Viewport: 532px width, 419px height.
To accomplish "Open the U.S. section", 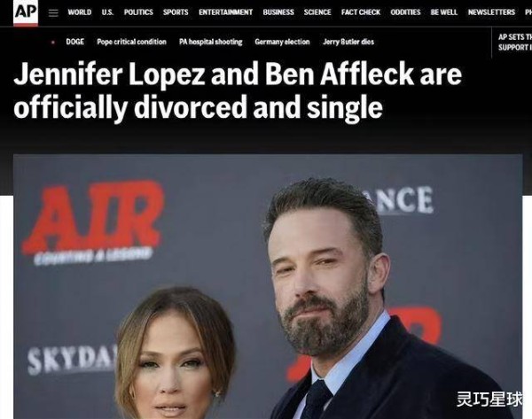I will (107, 12).
